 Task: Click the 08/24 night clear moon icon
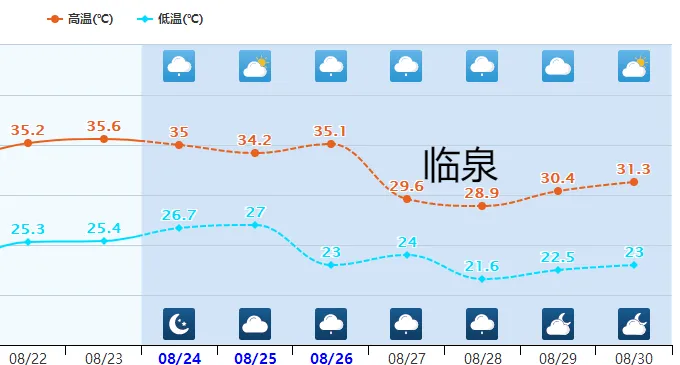[179, 324]
